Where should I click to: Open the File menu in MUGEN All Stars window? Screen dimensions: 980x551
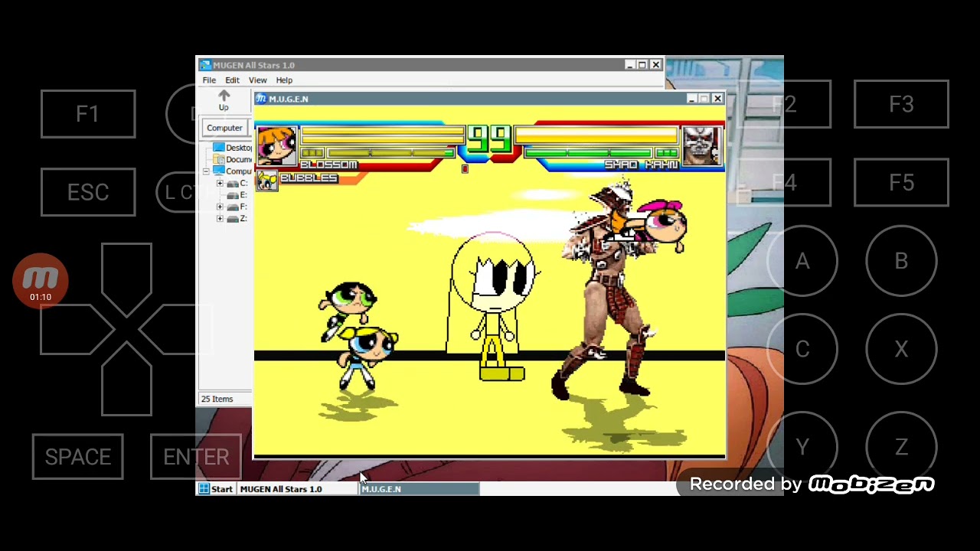point(208,80)
